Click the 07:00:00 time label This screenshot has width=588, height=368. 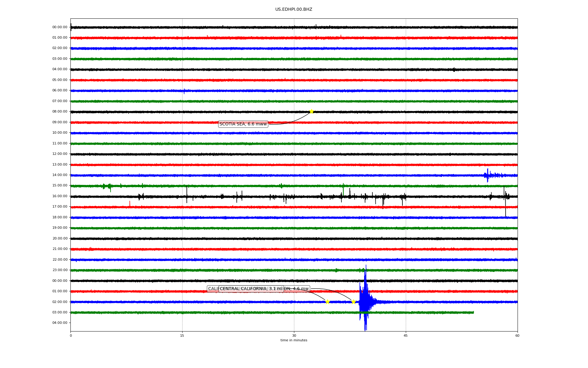(60, 101)
